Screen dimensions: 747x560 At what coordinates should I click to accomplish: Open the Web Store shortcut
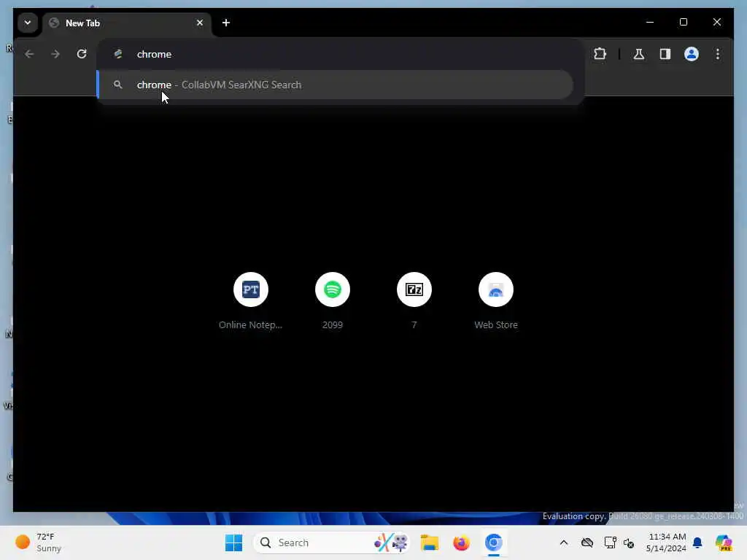(496, 289)
